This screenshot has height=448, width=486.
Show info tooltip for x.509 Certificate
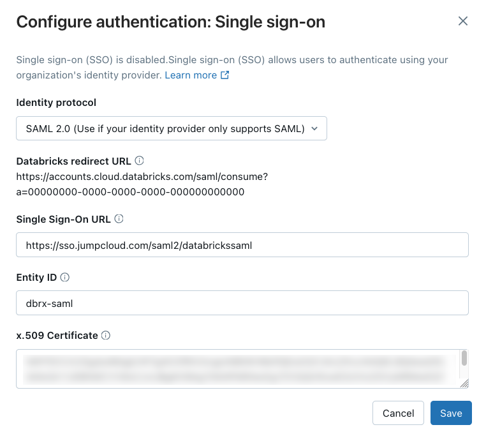106,335
